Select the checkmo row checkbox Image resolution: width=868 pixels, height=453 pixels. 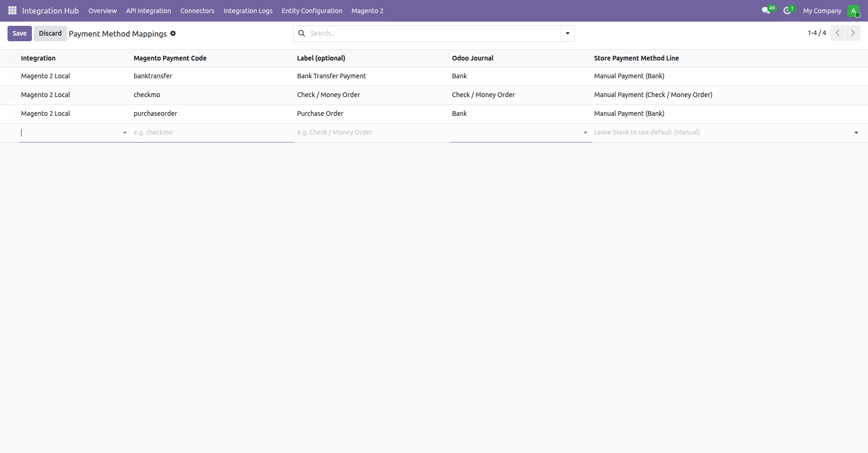tap(11, 95)
